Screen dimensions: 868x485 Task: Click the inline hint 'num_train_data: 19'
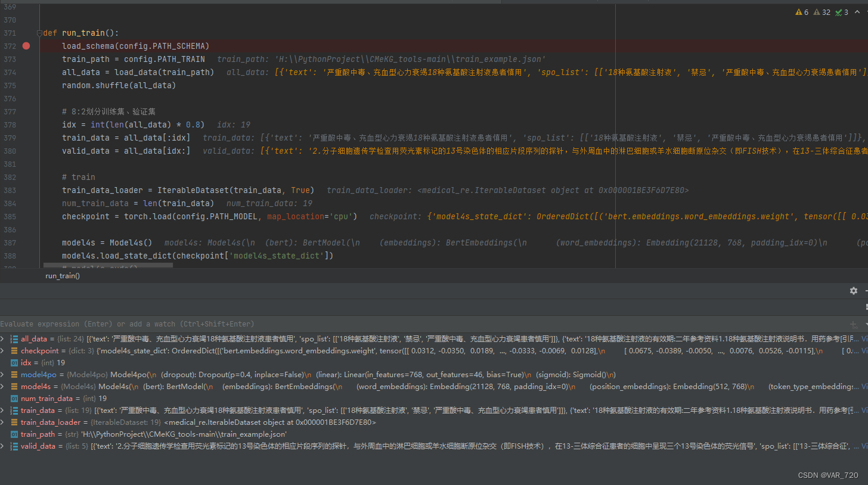coord(269,203)
